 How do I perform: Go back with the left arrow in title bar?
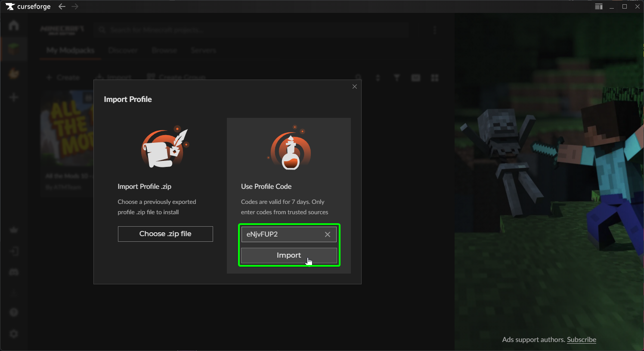(x=62, y=6)
